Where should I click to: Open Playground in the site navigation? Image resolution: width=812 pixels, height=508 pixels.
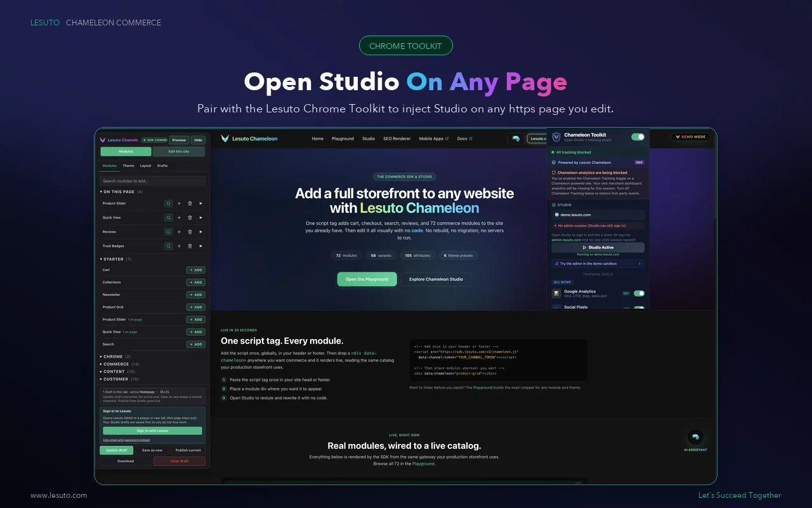click(x=343, y=138)
